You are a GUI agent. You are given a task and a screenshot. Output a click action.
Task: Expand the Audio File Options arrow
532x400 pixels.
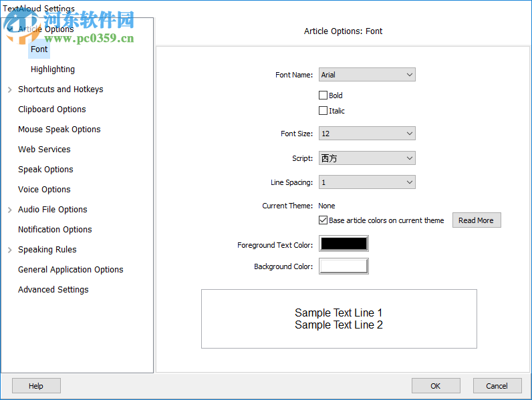point(10,210)
